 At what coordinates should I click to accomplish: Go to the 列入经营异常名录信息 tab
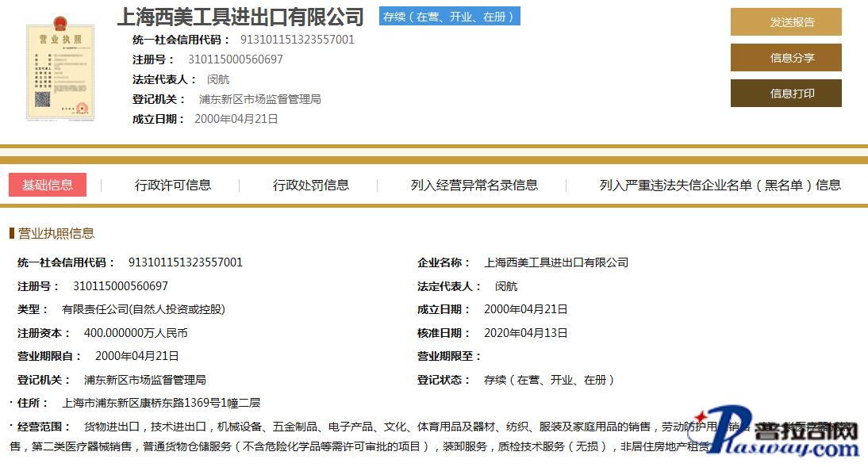point(474,185)
